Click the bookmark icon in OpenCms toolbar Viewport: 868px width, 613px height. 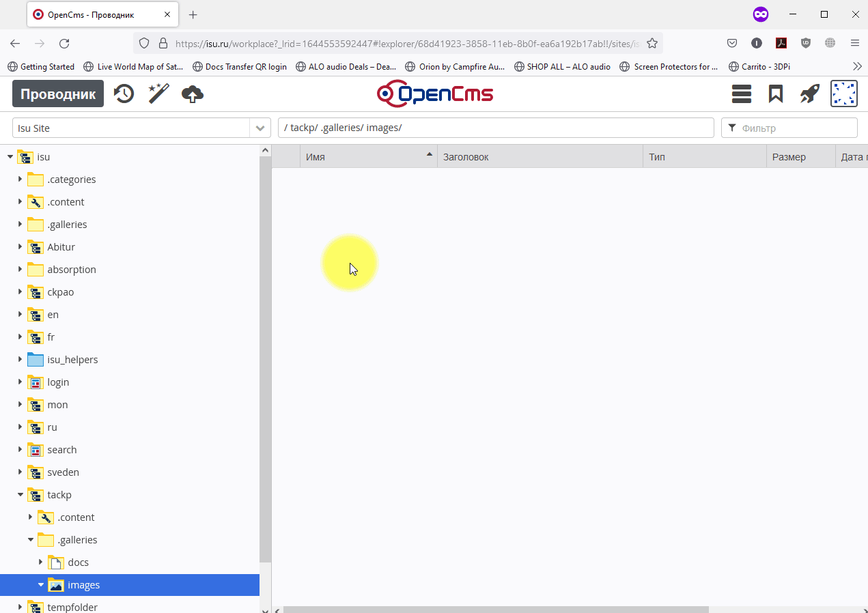tap(775, 94)
